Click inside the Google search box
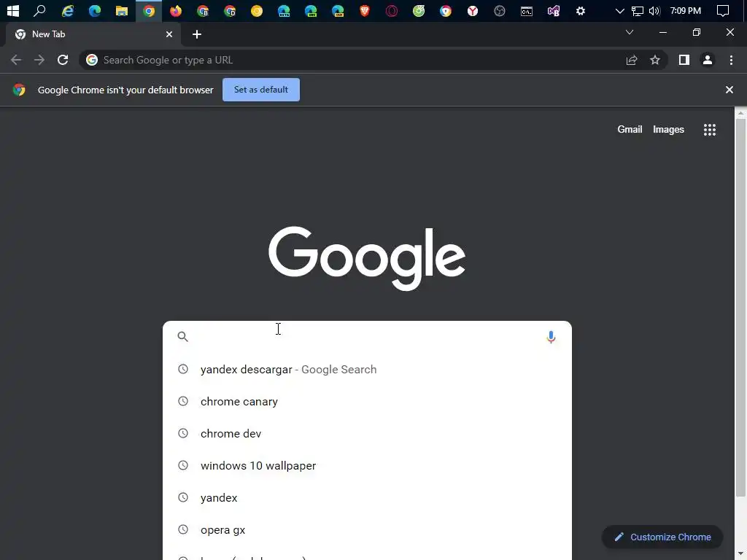The image size is (747, 560). point(367,337)
